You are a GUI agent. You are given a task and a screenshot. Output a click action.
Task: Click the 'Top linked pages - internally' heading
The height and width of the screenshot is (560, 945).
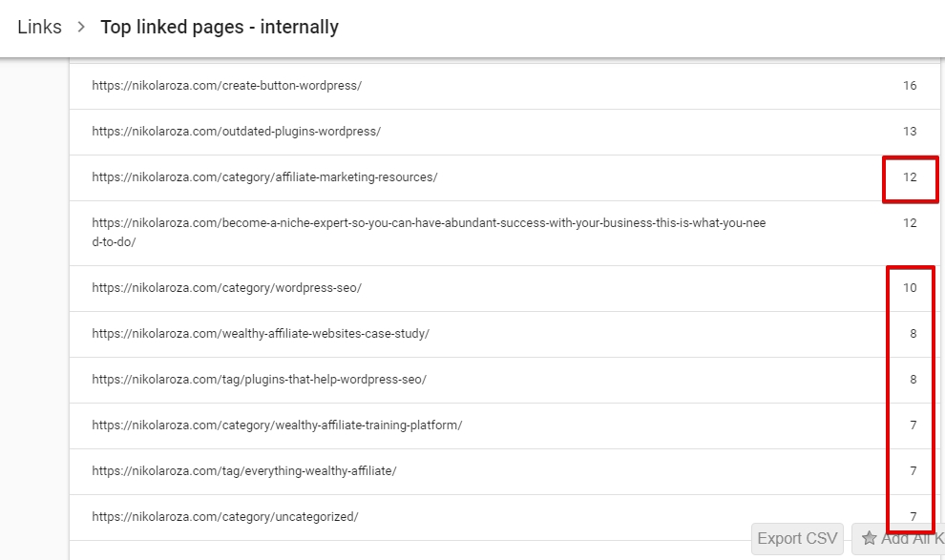click(x=220, y=27)
